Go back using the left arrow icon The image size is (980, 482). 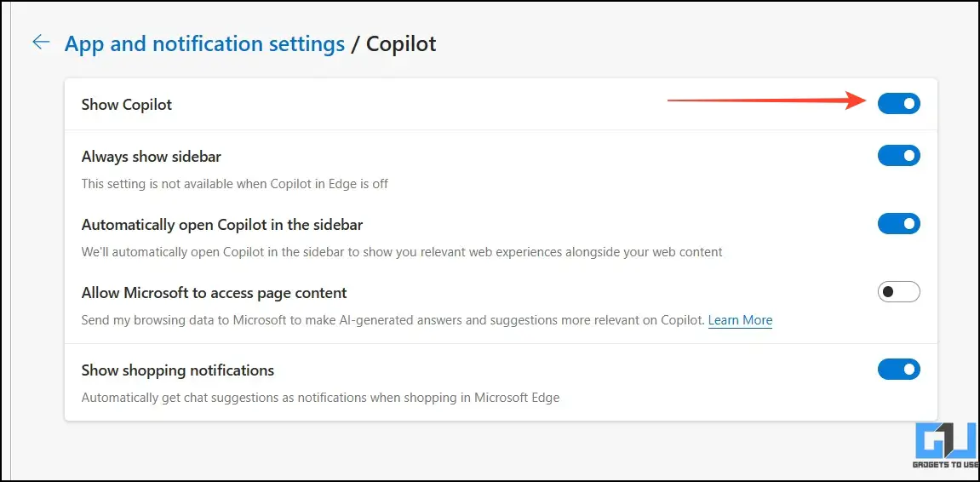pos(41,43)
